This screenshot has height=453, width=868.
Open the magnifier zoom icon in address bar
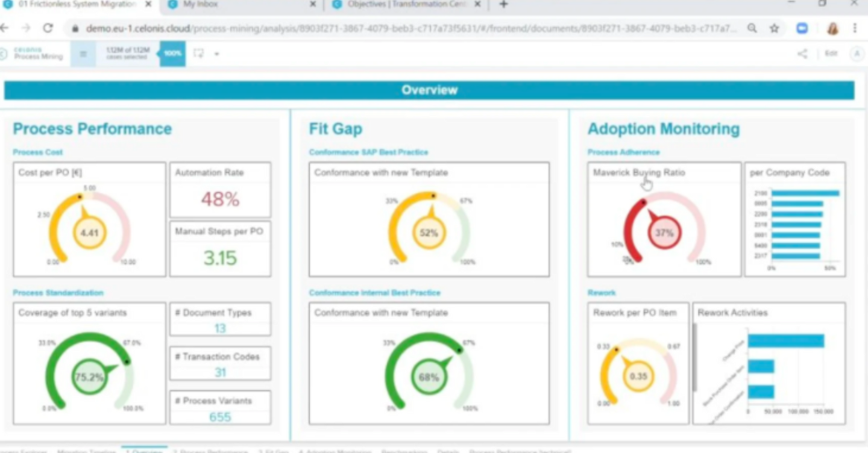click(x=752, y=28)
